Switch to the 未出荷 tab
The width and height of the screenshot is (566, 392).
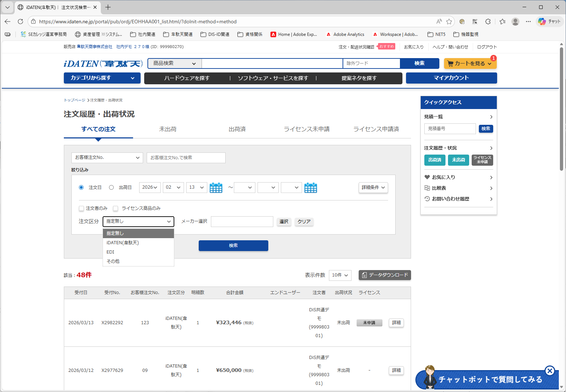pos(168,129)
